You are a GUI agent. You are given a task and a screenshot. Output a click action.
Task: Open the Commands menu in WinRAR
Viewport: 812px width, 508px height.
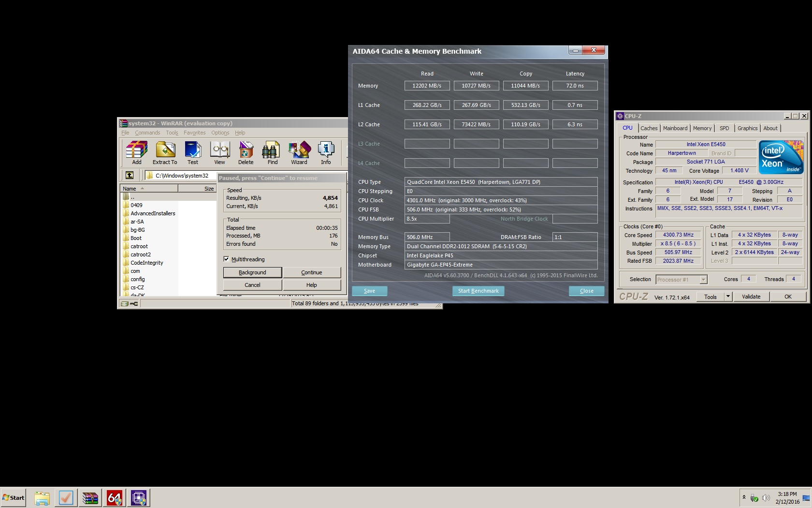[x=147, y=133]
